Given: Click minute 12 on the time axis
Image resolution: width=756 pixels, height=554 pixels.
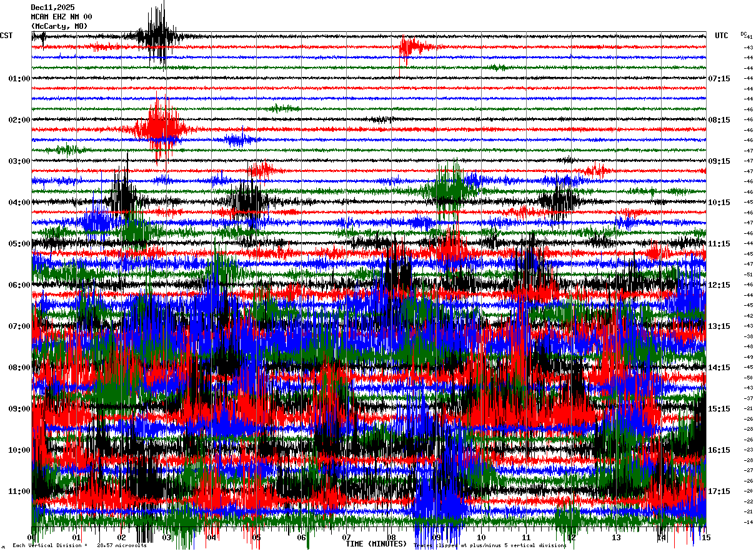Looking at the screenshot, I should tap(571, 538).
